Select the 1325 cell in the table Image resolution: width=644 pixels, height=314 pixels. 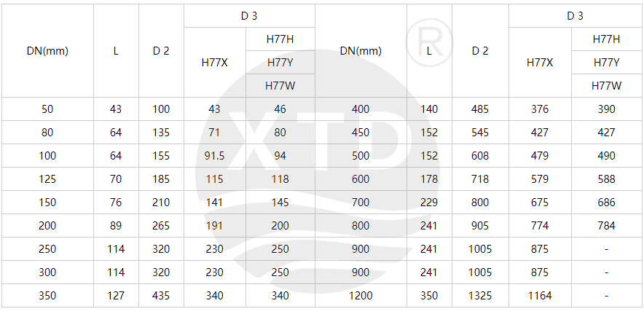(480, 296)
